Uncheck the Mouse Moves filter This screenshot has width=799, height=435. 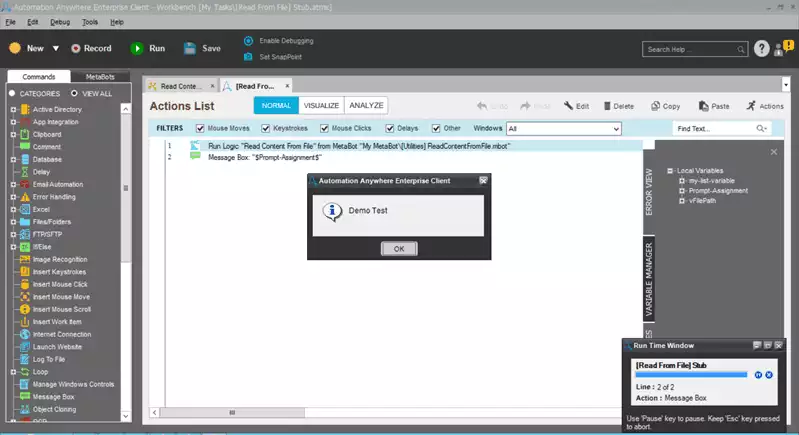point(200,128)
